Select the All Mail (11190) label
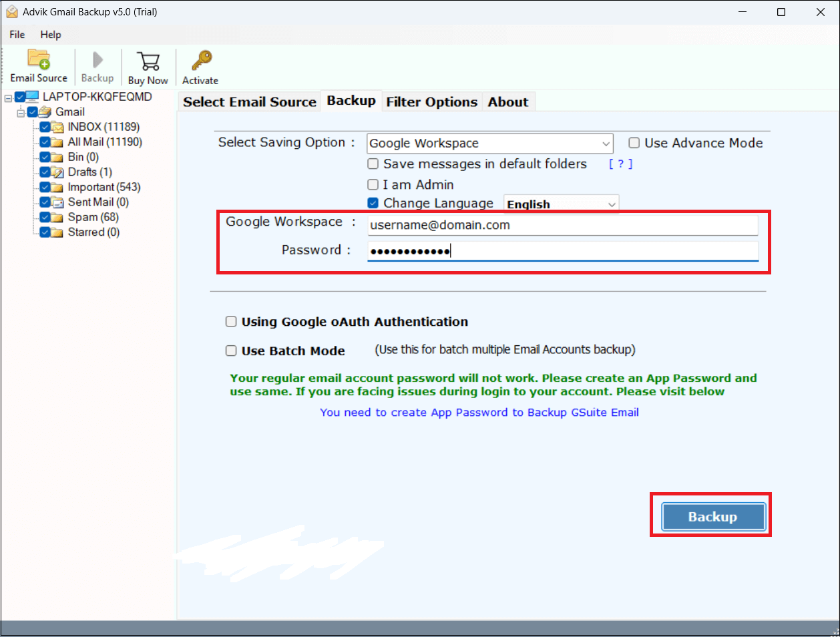The image size is (840, 637). coord(105,142)
